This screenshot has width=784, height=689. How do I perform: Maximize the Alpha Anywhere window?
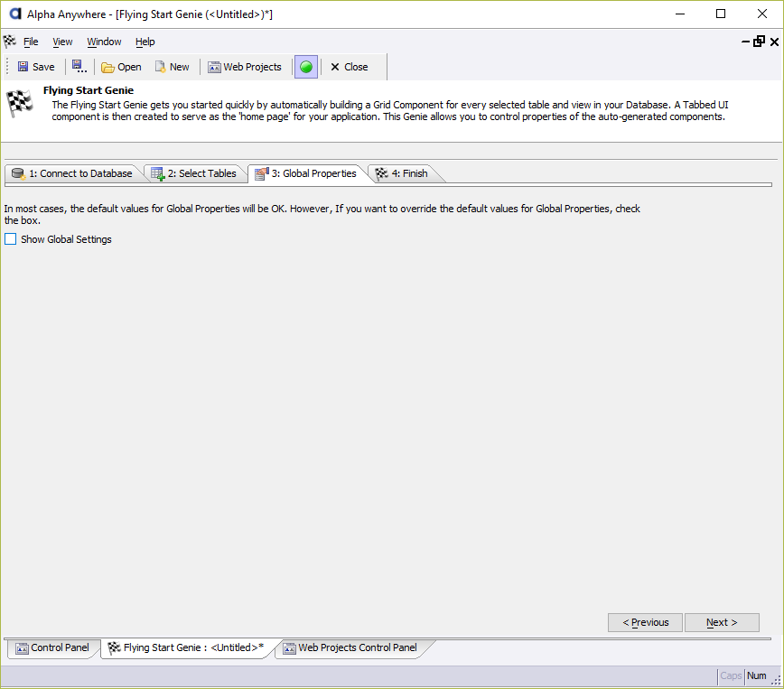click(721, 14)
